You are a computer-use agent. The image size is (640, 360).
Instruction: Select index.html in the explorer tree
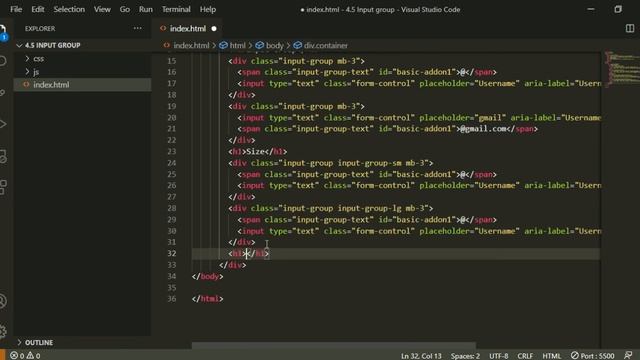click(82, 84)
